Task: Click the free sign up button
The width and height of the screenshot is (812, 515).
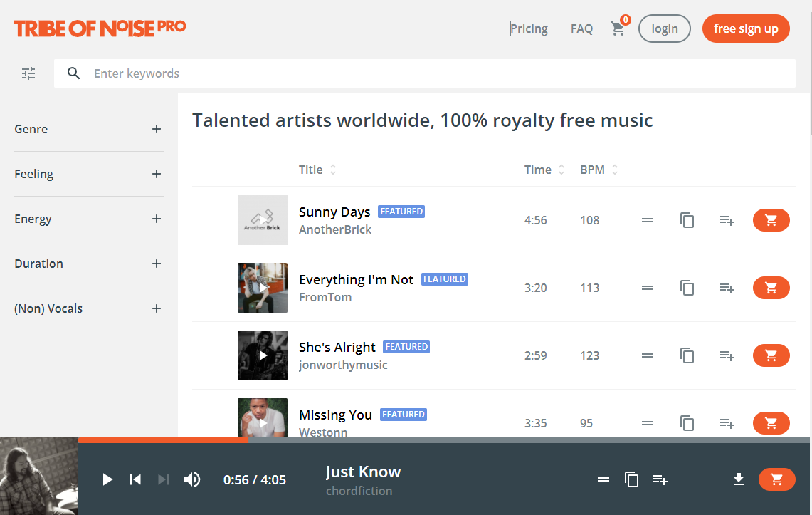Action: click(746, 28)
